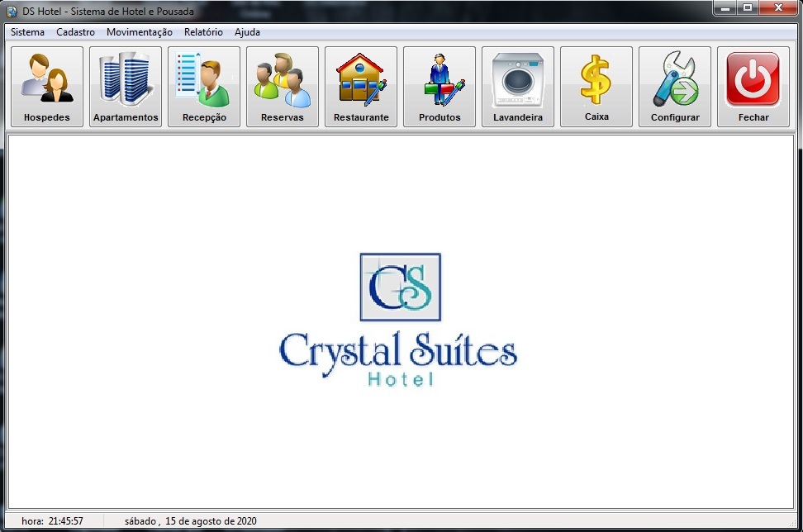Open the Apartamentos buildings icon
Screen dimensions: 803x532
tap(126, 87)
